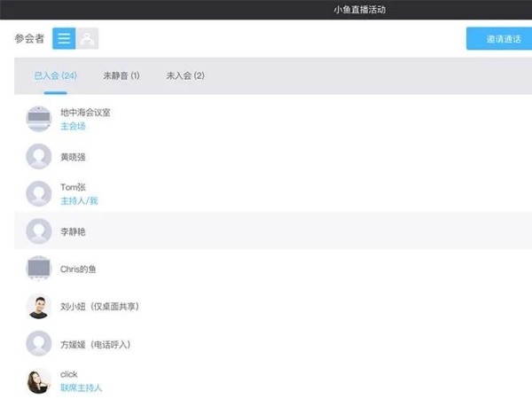The width and height of the screenshot is (532, 399).
Task: Switch to list view of participants
Action: pos(64,38)
